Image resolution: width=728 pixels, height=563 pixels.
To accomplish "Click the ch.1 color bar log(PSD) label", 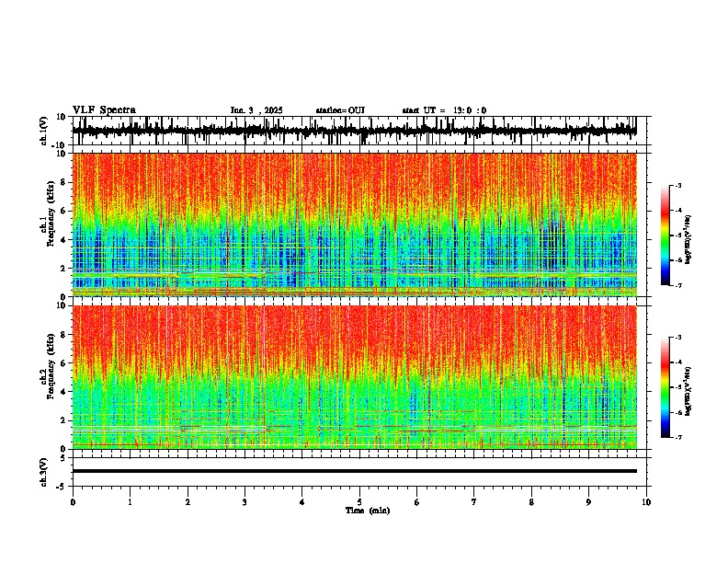I will coord(688,239).
